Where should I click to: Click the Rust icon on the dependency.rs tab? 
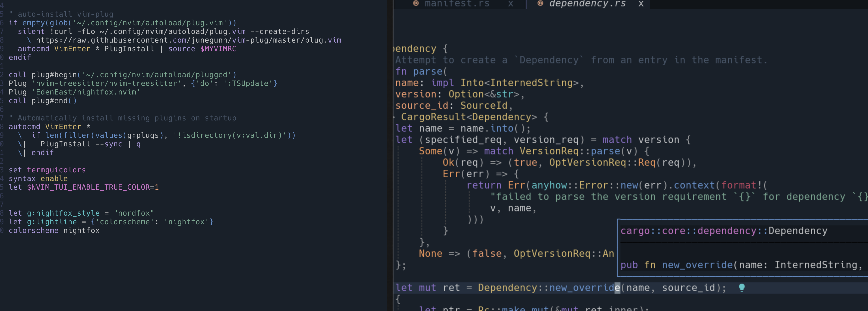point(540,4)
